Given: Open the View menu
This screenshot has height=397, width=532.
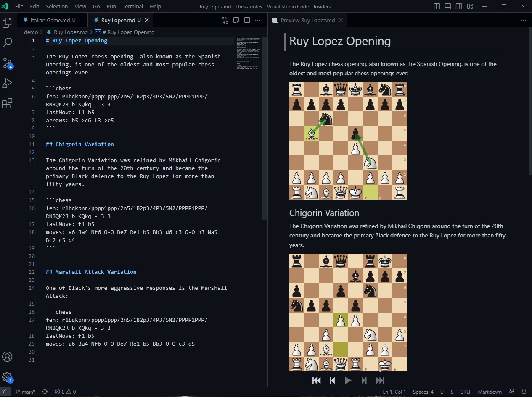Looking at the screenshot, I should click(x=80, y=6).
